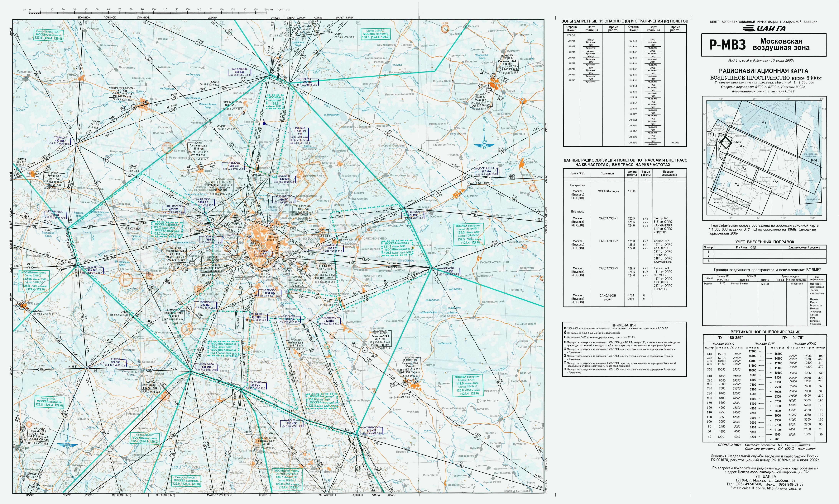Click the Р-МВЗ Московская воздушная зона title box

point(764,45)
